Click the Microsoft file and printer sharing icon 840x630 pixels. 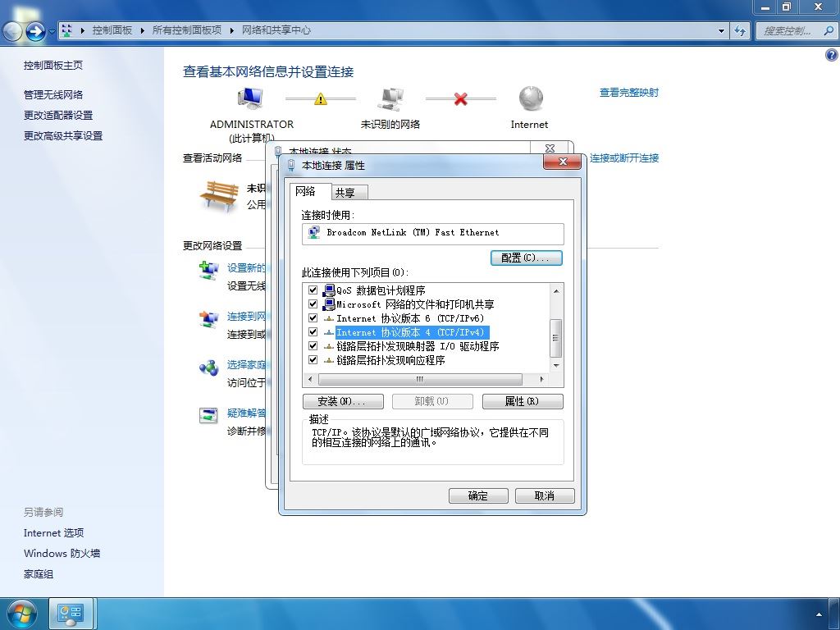coord(328,304)
